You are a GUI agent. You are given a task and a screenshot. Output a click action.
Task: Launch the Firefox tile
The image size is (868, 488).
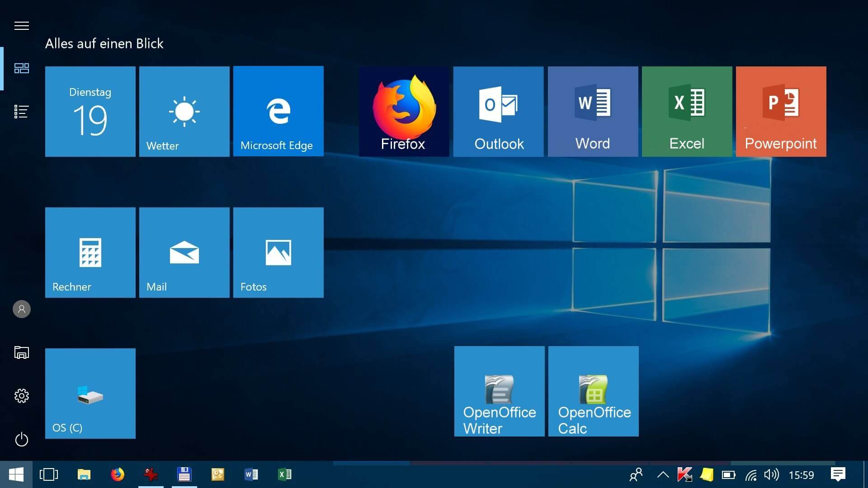tap(404, 112)
